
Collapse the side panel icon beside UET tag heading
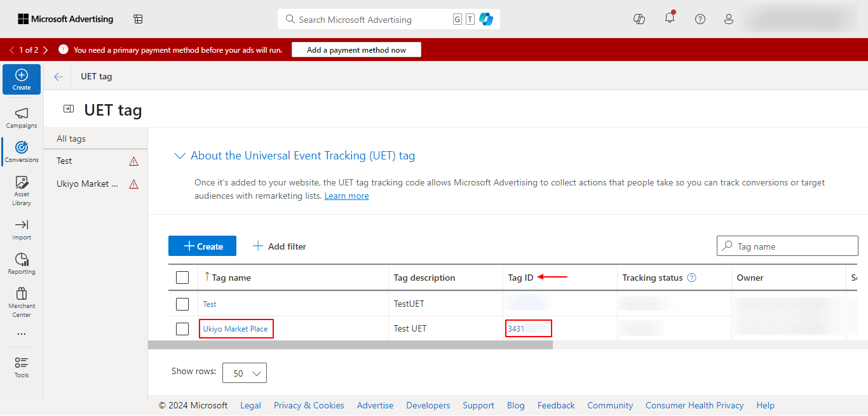tap(69, 109)
